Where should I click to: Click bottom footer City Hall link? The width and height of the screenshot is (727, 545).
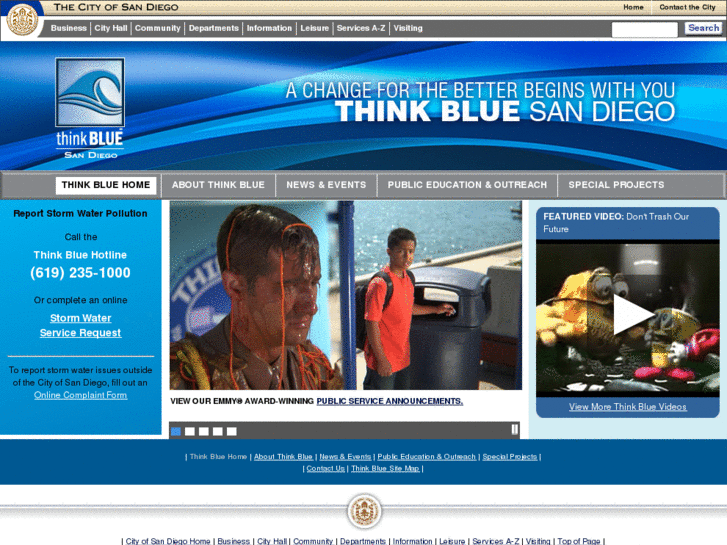pos(272,541)
